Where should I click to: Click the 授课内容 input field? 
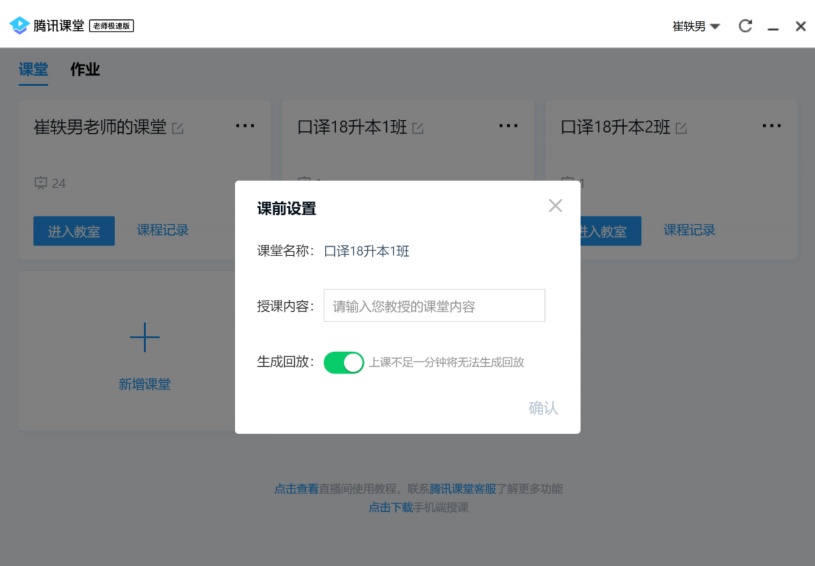pyautogui.click(x=434, y=306)
